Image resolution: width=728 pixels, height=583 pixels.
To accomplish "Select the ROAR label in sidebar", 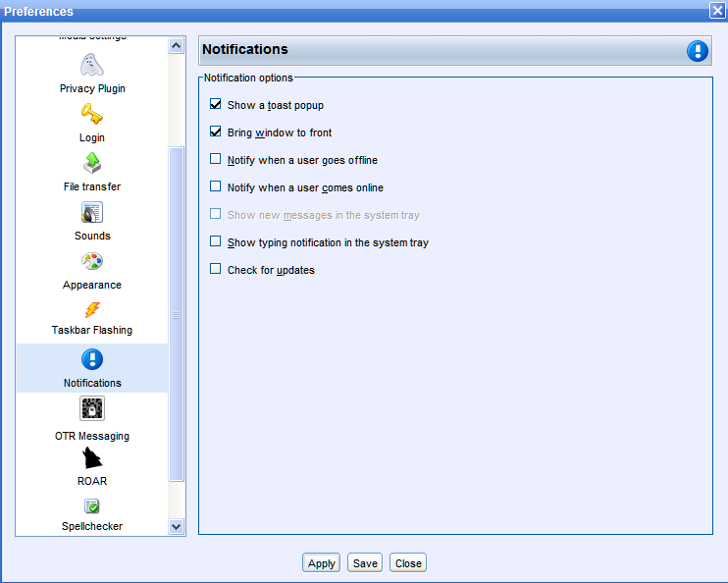I will click(92, 481).
